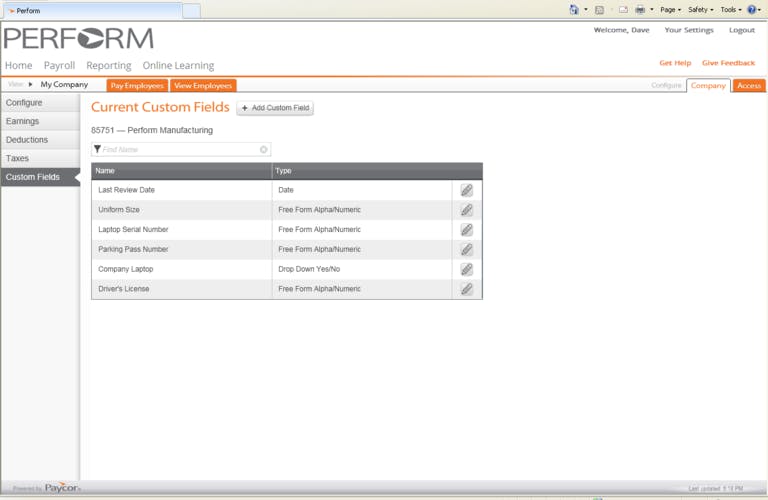Open the browser Tools dropdown

pyautogui.click(x=730, y=9)
